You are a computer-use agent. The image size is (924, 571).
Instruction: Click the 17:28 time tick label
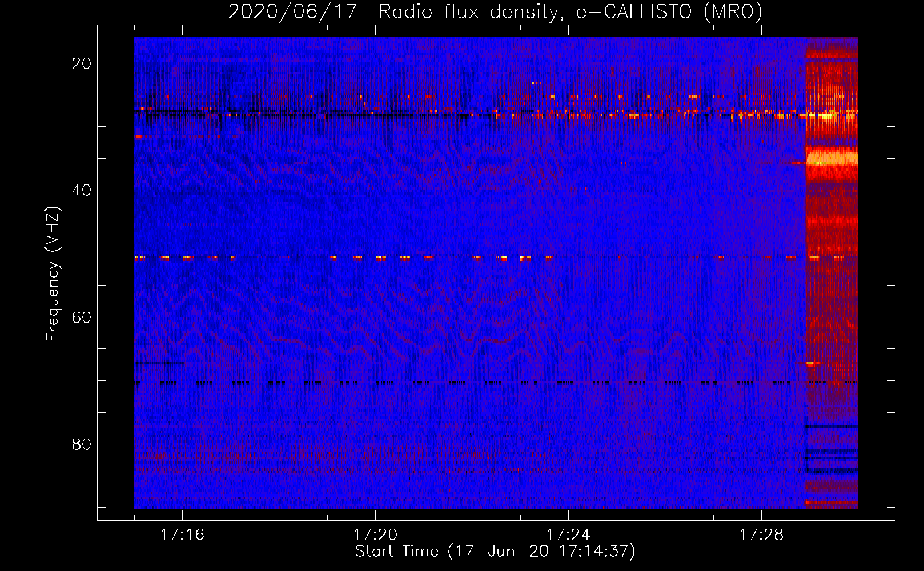(x=761, y=534)
